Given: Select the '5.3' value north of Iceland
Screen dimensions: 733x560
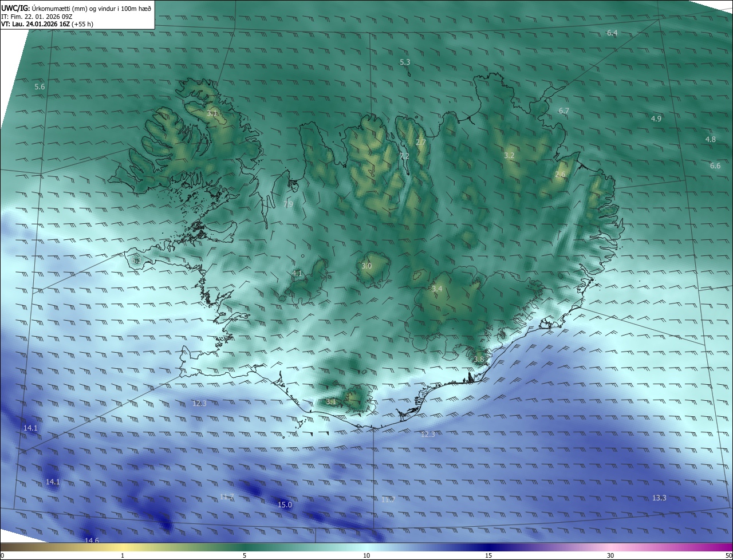Looking at the screenshot, I should click(x=405, y=62).
